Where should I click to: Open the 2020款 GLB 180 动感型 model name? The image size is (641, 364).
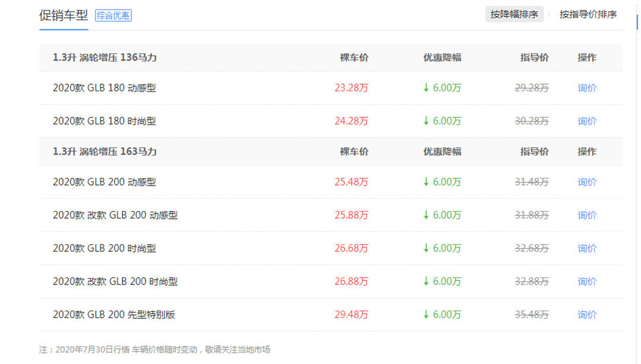tap(104, 88)
